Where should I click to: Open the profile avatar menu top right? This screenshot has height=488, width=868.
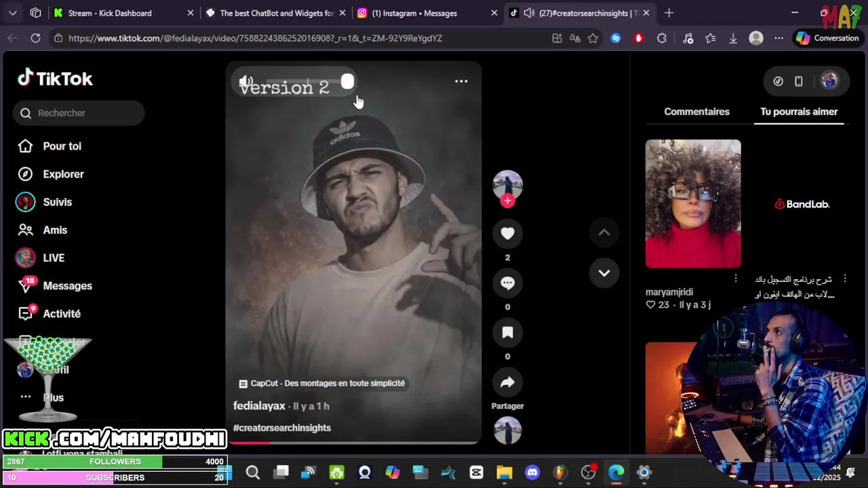(x=829, y=81)
